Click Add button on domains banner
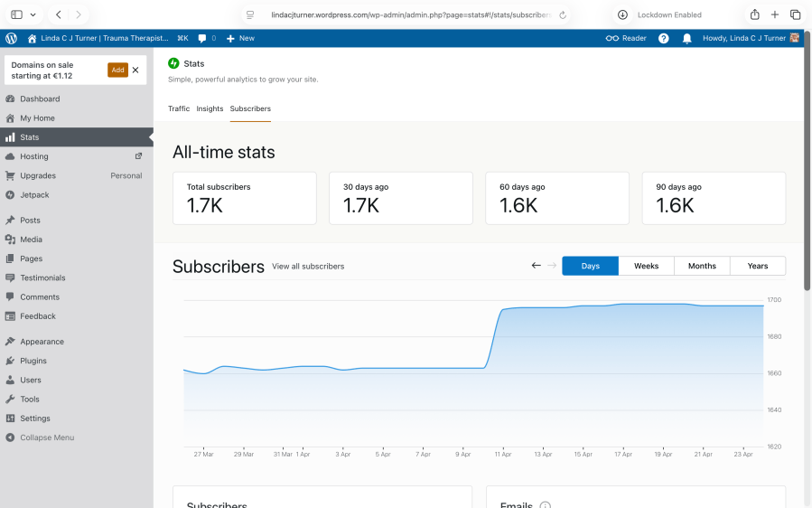The height and width of the screenshot is (508, 812). pyautogui.click(x=117, y=70)
